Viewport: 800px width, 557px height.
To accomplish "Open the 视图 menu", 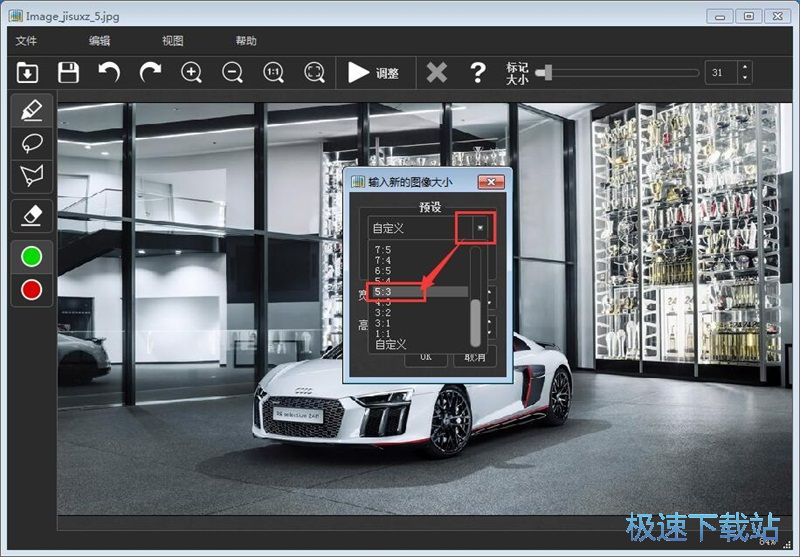I will (172, 41).
